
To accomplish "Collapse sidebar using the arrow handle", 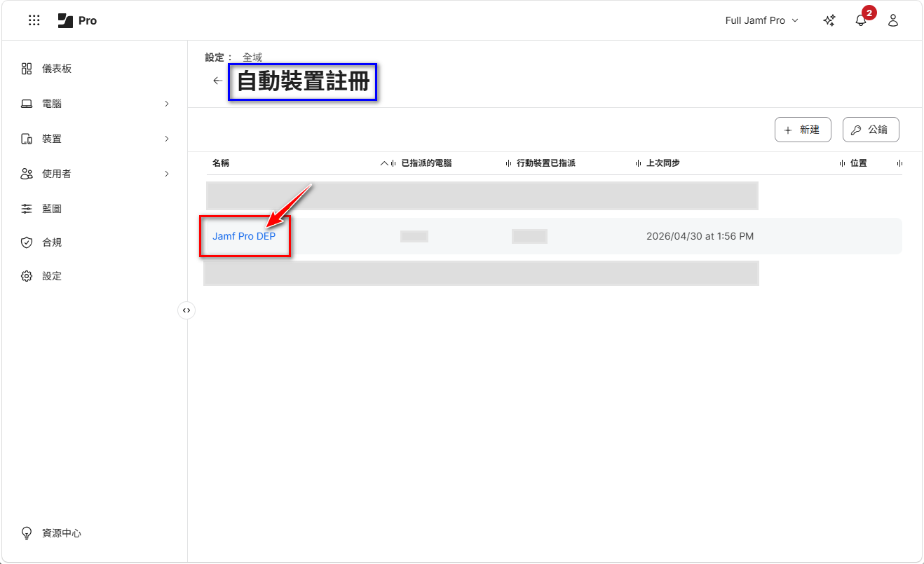I will point(186,310).
